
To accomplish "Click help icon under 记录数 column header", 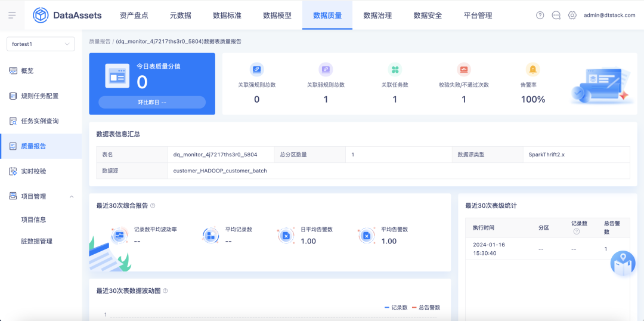I will pyautogui.click(x=576, y=232).
